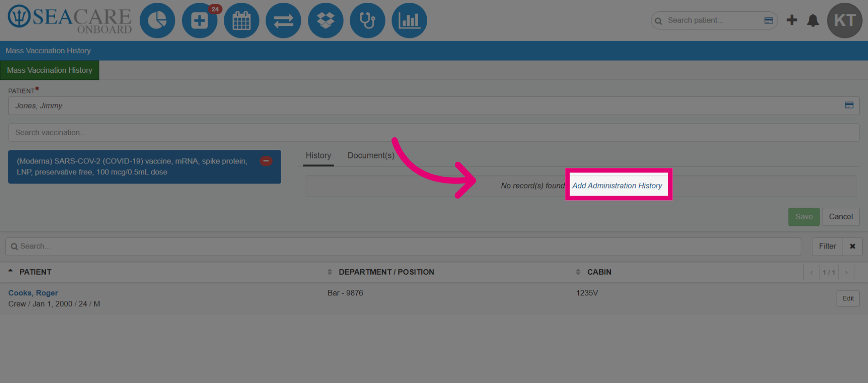The height and width of the screenshot is (383, 868).
Task: Open the stacked boxes inventory icon
Action: (325, 20)
